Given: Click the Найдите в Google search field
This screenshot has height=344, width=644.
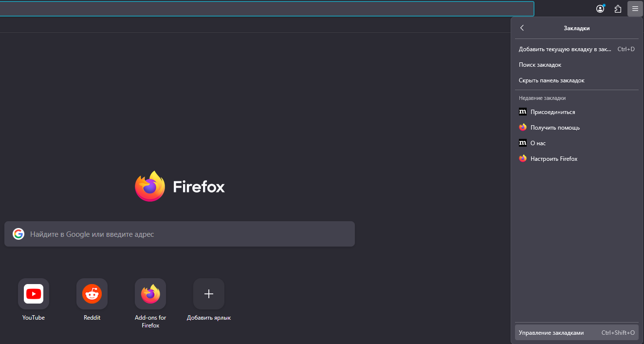Looking at the screenshot, I should click(180, 234).
